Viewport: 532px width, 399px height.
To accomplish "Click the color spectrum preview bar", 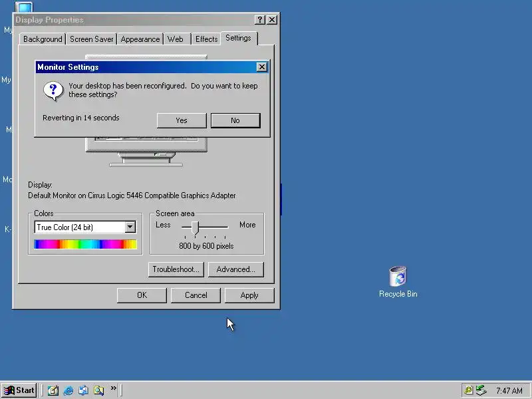I will pyautogui.click(x=85, y=244).
